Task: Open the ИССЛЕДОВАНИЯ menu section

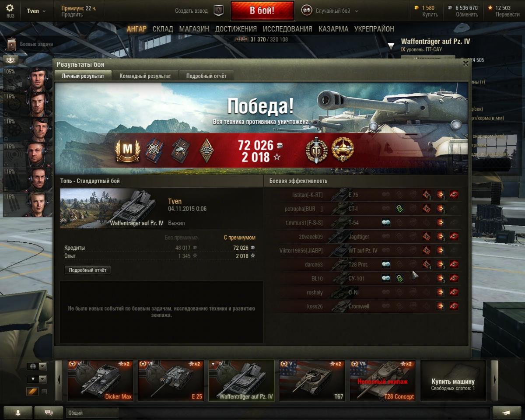Action: coord(287,29)
